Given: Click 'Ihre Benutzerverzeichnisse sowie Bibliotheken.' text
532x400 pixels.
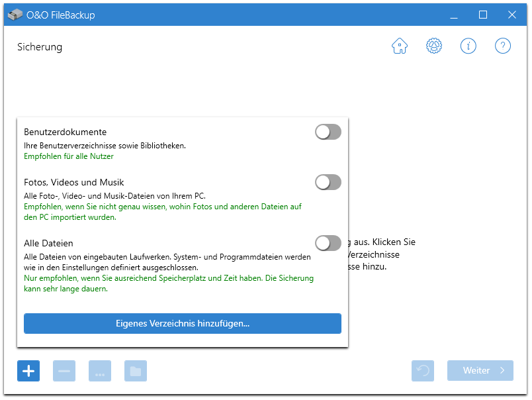Looking at the screenshot, I should point(105,146).
